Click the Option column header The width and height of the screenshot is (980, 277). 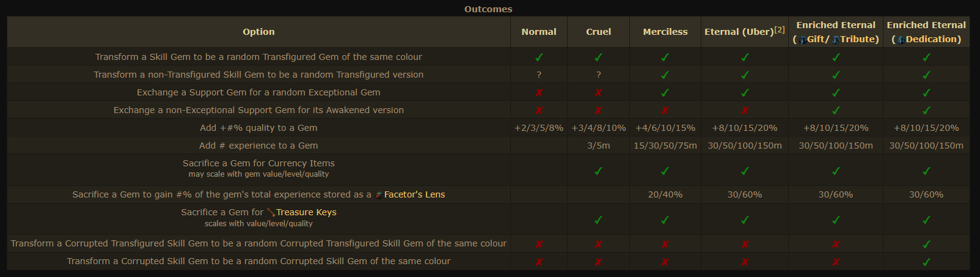pos(258,32)
